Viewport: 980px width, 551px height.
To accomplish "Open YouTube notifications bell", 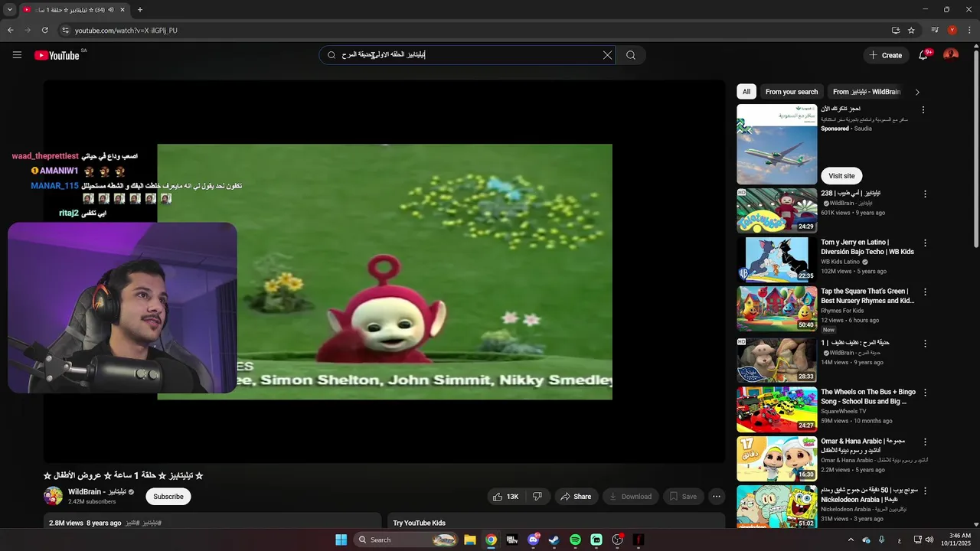I will (x=923, y=55).
